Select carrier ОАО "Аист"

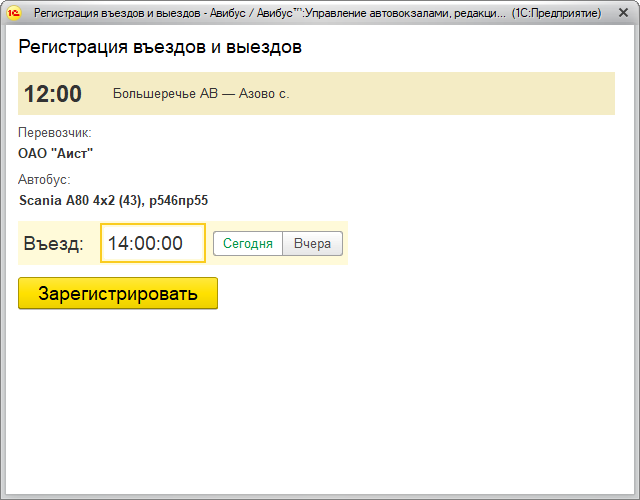coord(56,153)
